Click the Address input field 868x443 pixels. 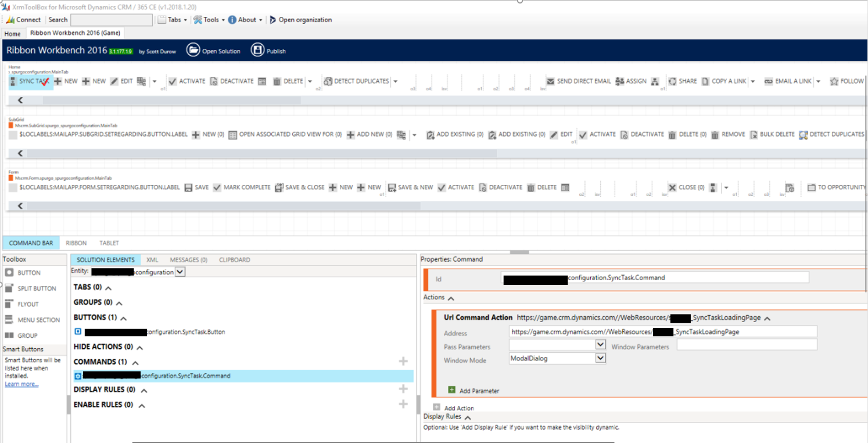click(663, 332)
